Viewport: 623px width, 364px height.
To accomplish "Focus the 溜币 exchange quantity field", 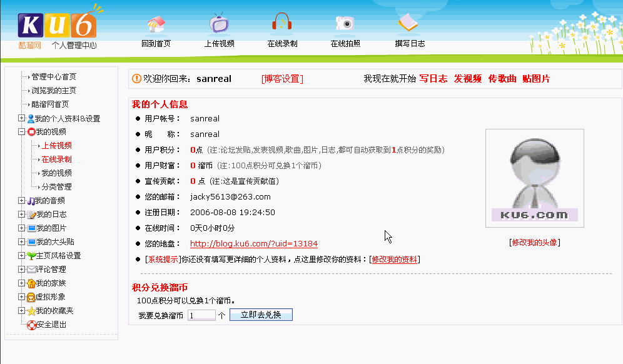I will tap(201, 315).
